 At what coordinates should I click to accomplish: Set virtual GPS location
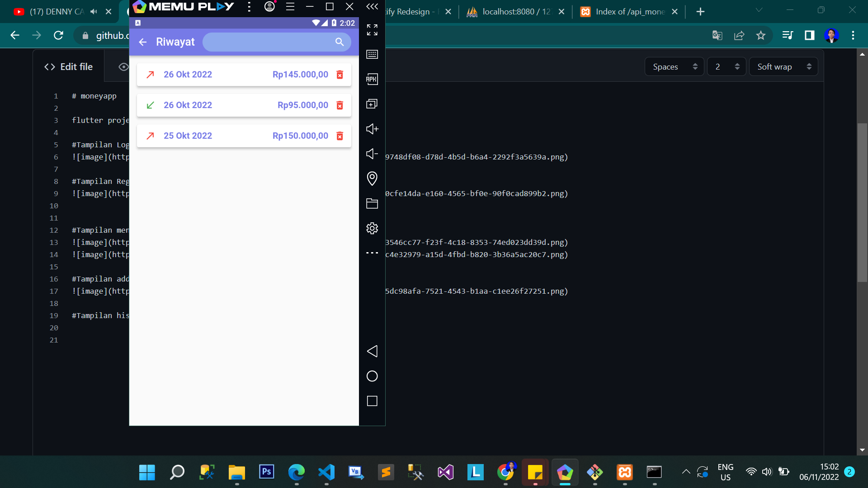372,178
